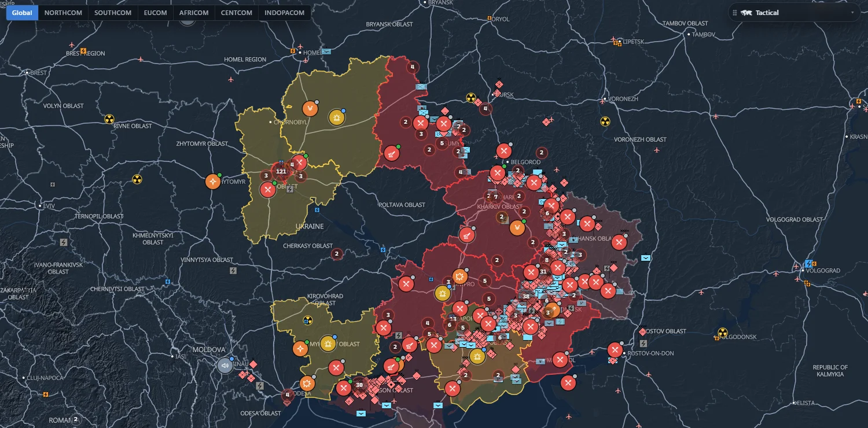Click the airplane icon north of Brest Region
The width and height of the screenshot is (868, 428).
click(x=72, y=45)
